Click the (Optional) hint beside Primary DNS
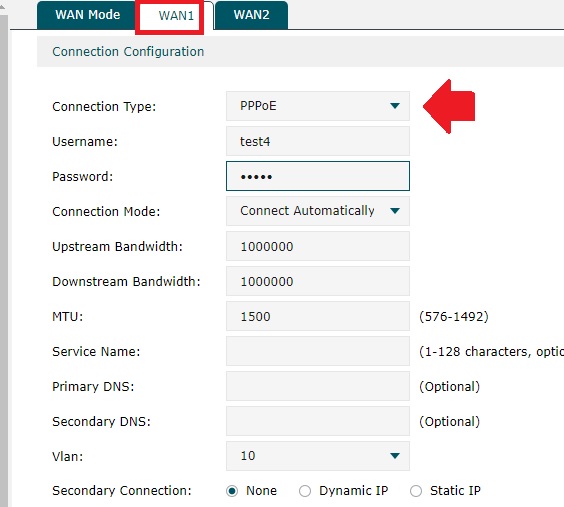This screenshot has height=507, width=564. pyautogui.click(x=450, y=387)
